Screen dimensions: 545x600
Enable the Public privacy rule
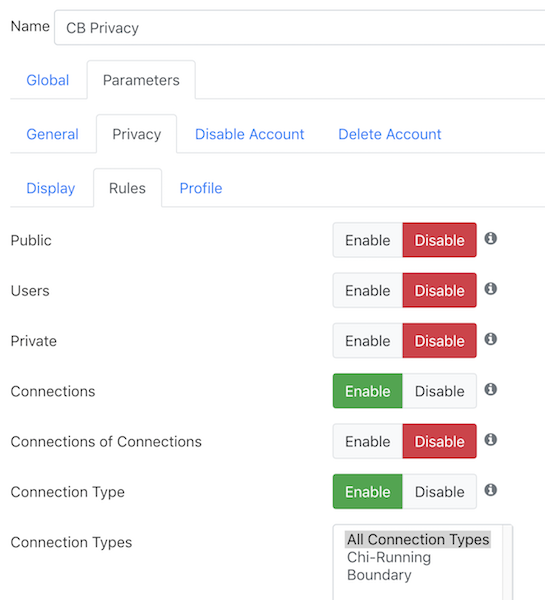367,240
